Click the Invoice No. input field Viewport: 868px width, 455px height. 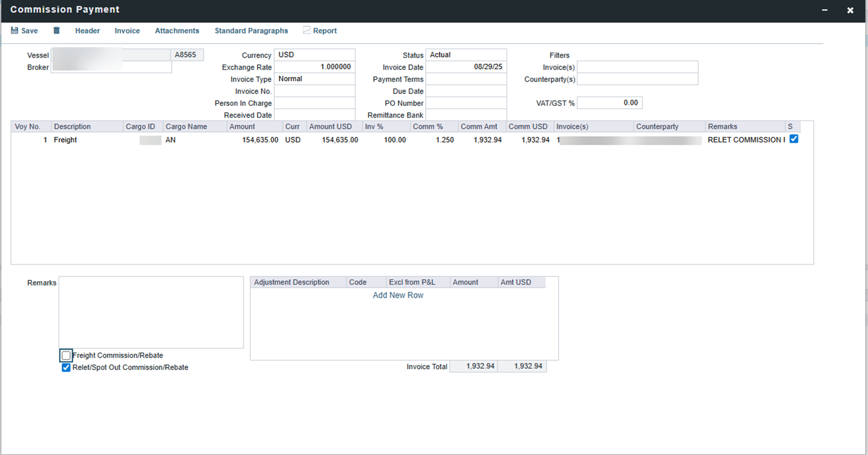click(314, 91)
